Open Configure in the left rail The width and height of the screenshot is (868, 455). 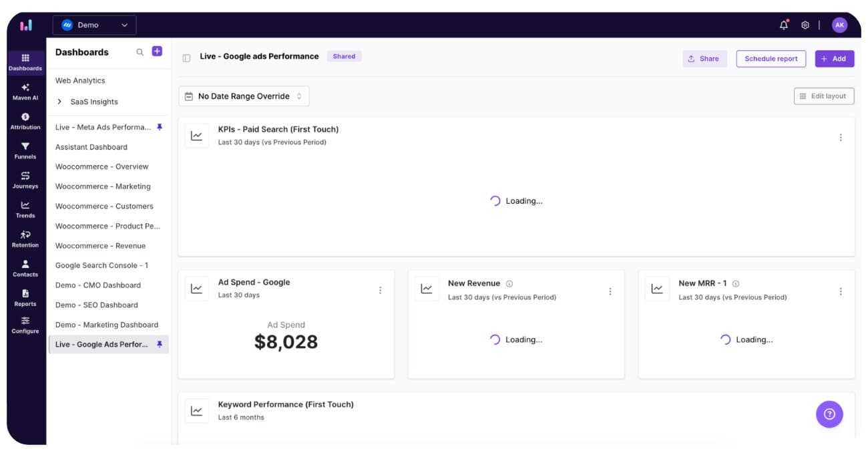pyautogui.click(x=25, y=325)
